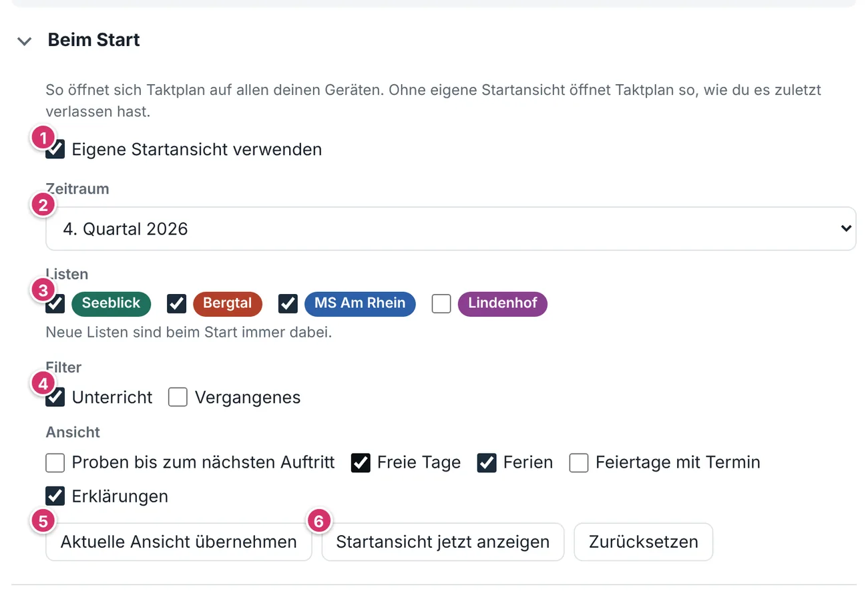Uncheck the Ferien view checkbox
Screen dimensions: 868x596
coord(487,462)
